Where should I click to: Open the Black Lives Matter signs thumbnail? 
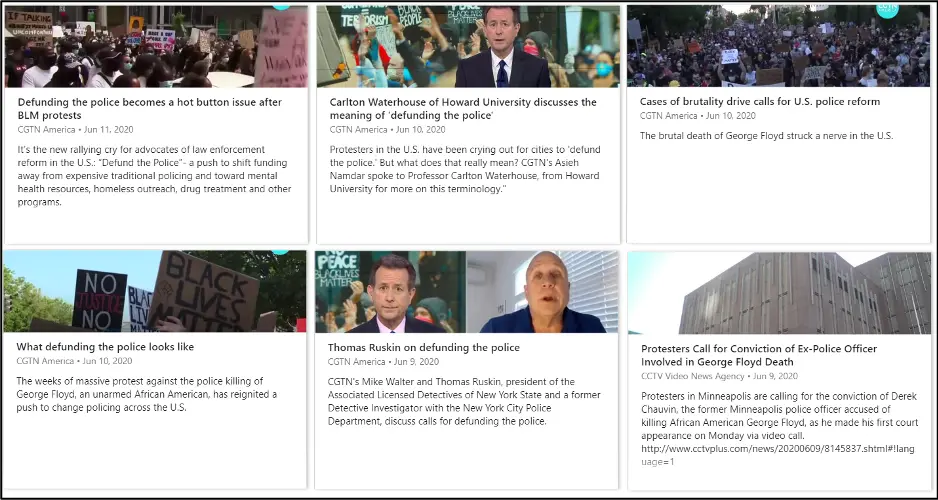154,291
